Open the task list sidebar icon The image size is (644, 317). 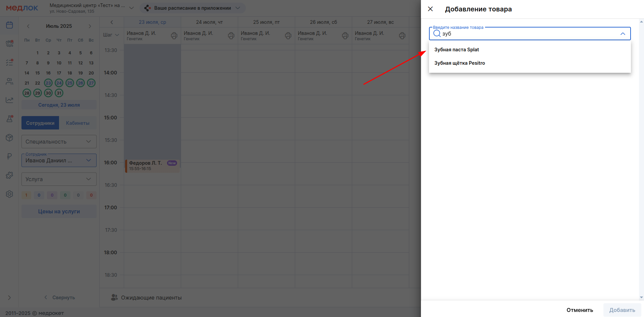click(9, 62)
